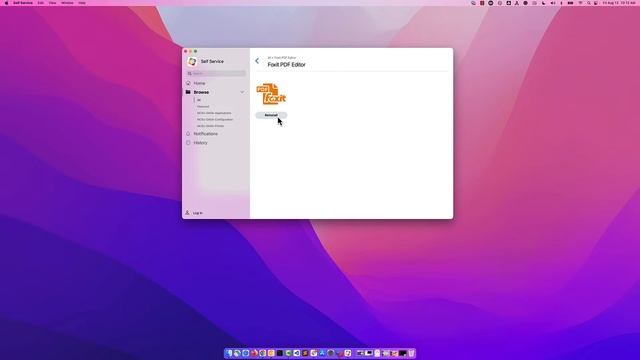The height and width of the screenshot is (360, 640).
Task: Open Trash in the Dock
Action: pos(411,353)
